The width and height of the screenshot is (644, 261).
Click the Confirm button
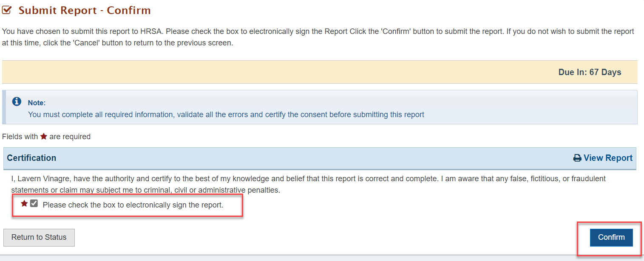pos(611,237)
